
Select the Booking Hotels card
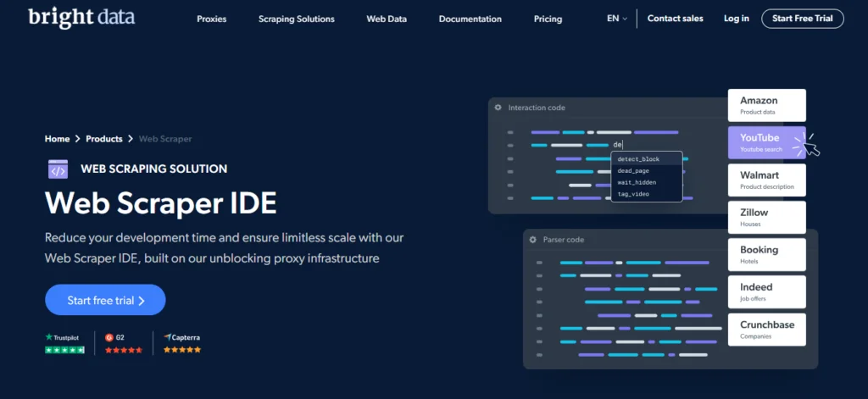pos(766,254)
